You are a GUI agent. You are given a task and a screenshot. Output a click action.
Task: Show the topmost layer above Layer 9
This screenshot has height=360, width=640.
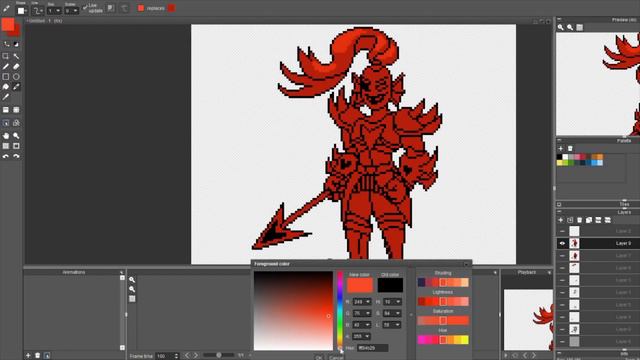coord(562,231)
